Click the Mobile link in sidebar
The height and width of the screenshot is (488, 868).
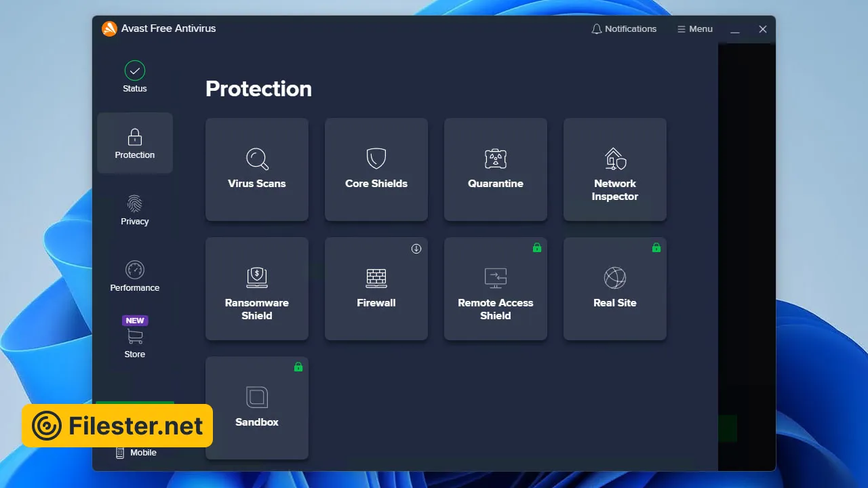tap(136, 453)
